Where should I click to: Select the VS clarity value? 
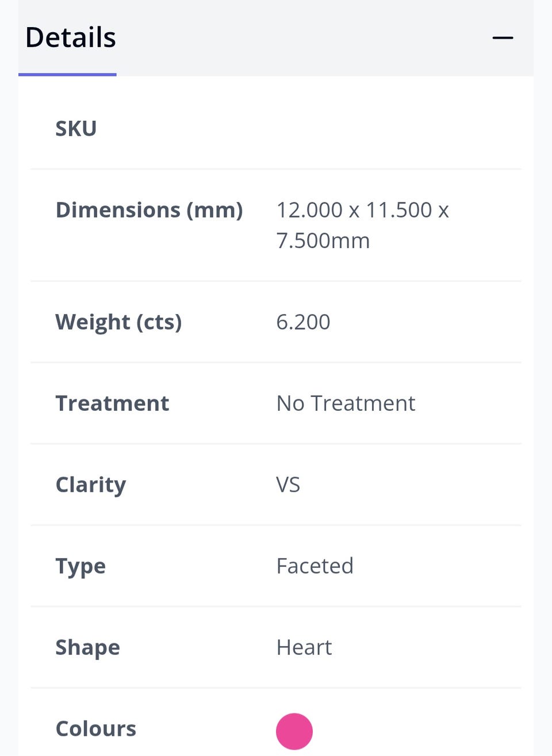coord(288,485)
